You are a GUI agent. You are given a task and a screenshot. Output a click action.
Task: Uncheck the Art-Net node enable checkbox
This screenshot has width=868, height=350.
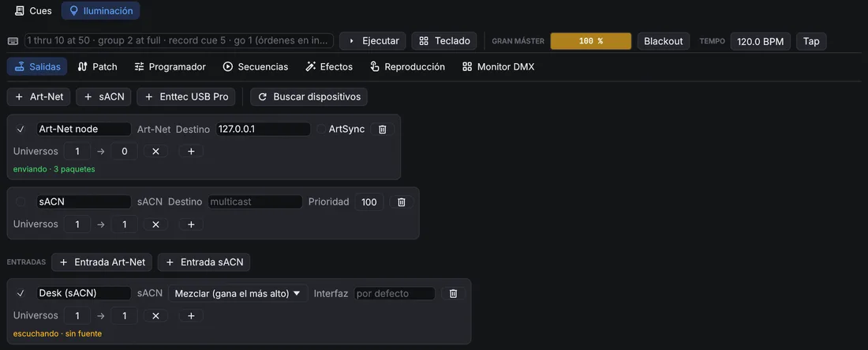(21, 130)
